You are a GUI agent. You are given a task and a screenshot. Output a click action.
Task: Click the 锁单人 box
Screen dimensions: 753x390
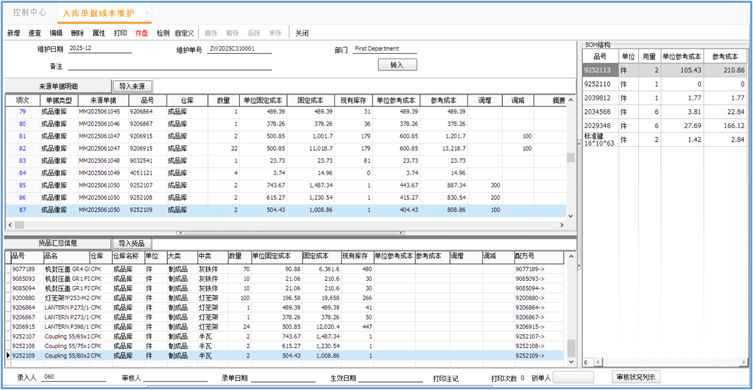[x=573, y=377]
